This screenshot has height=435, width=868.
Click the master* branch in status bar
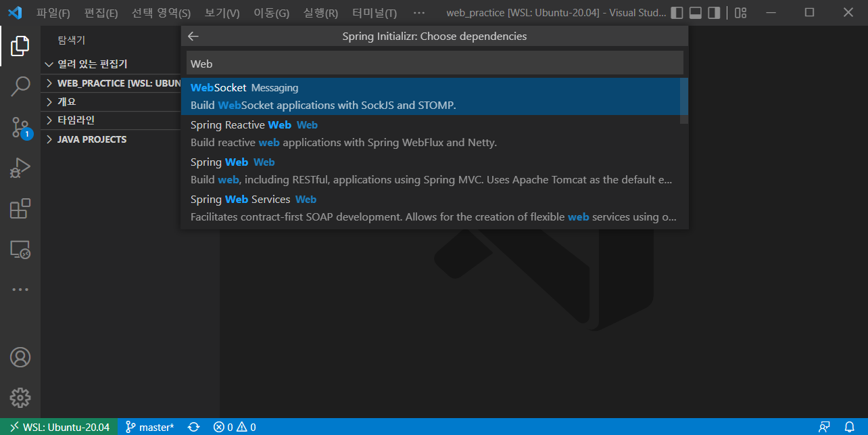tap(149, 427)
